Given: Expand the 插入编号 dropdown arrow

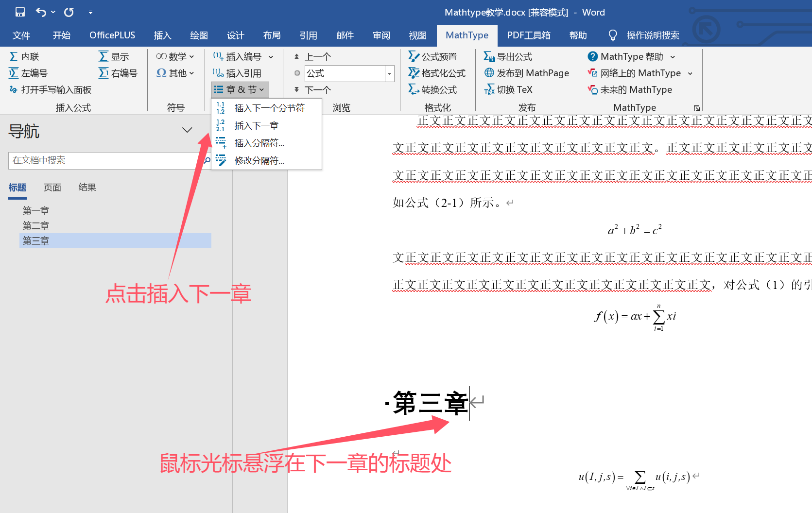Looking at the screenshot, I should point(271,57).
